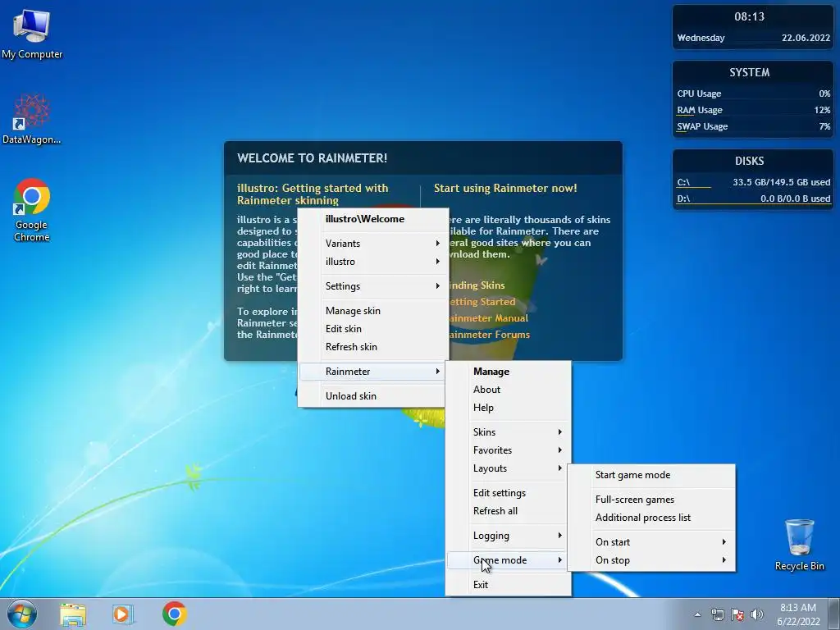The image size is (840, 630).
Task: Choose Manage skin in context menu
Action: tap(373, 311)
